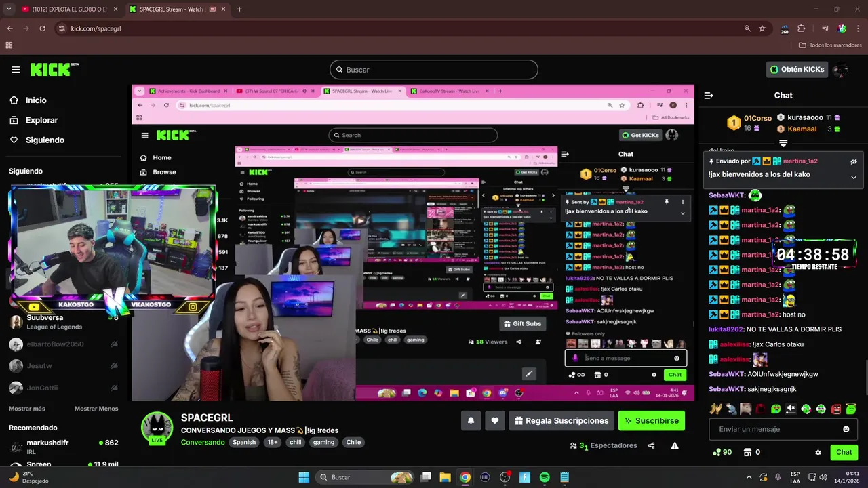Click Mostrar Menos in followed list
Screen dimensions: 868x488
[x=96, y=409]
